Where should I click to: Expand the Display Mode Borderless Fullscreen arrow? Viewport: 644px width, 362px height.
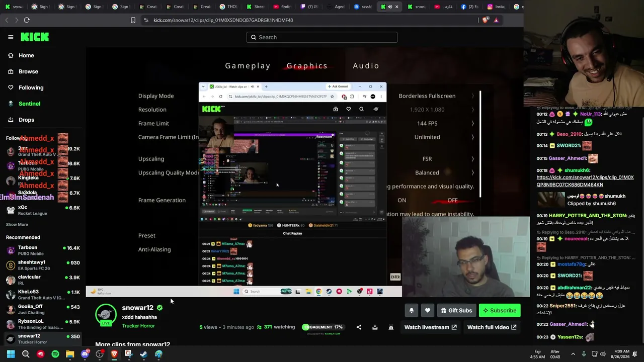pos(472,96)
